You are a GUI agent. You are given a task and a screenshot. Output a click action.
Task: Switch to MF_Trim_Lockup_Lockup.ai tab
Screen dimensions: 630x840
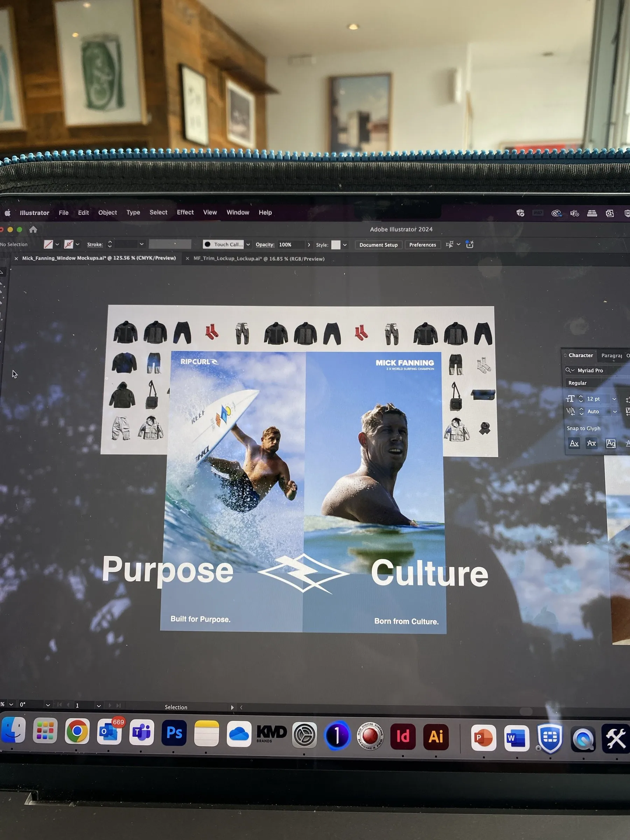(259, 259)
